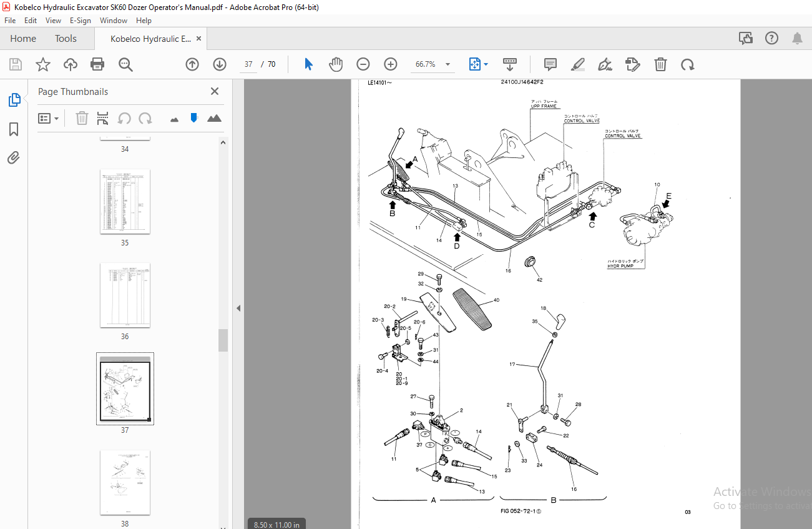This screenshot has height=529, width=812.
Task: Open the E-Sign menu
Action: click(81, 20)
